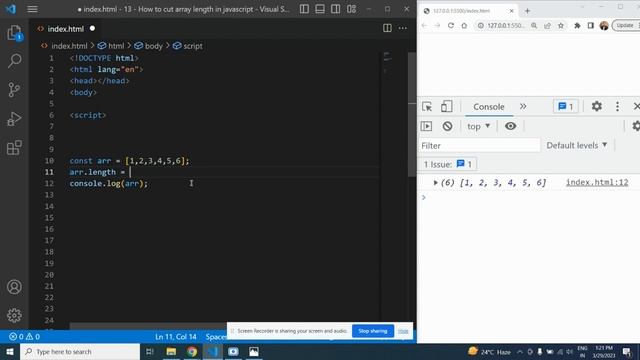Screen dimensions: 640x360
Task: Click the script breadcrumb item
Action: click(x=188, y=46)
